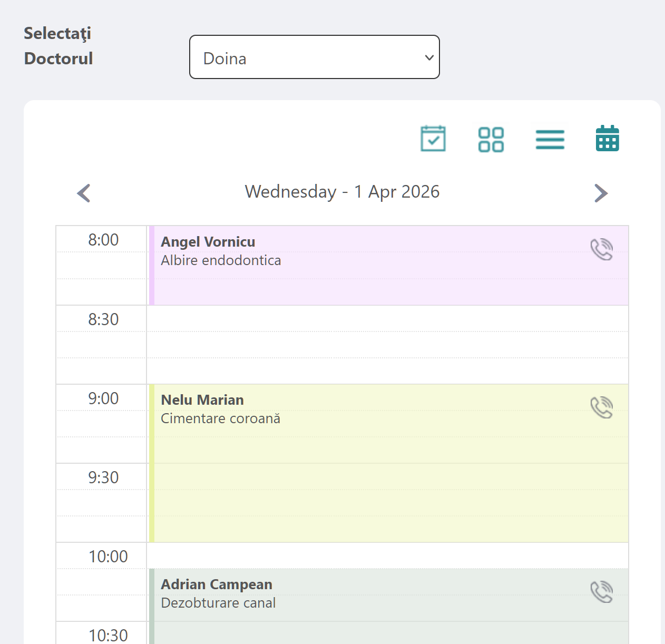Select Doina from the doctor combo box
Screen dimensions: 665x644
click(x=314, y=57)
